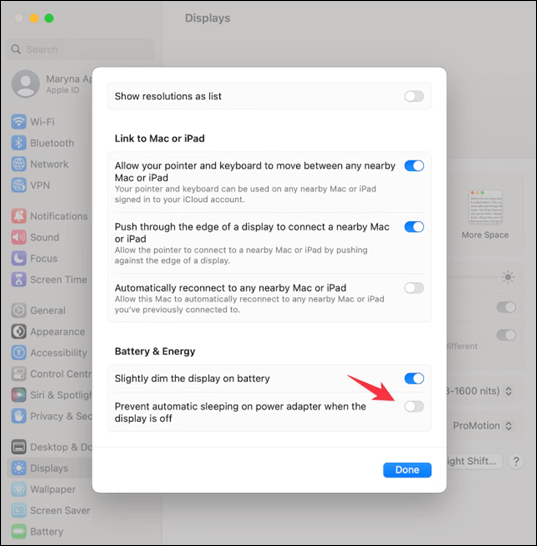The image size is (537, 546).
Task: Open the help question mark button
Action: (x=516, y=461)
